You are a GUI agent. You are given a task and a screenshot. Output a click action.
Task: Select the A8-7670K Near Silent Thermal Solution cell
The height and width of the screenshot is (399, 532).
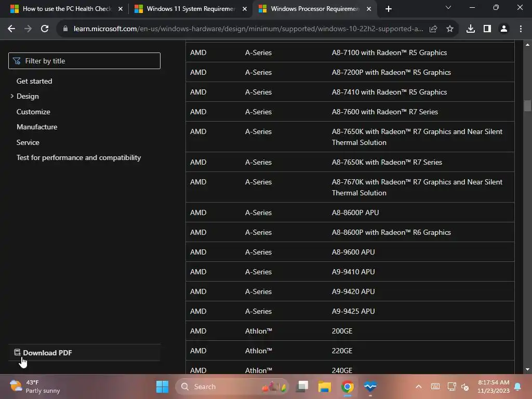point(421,187)
